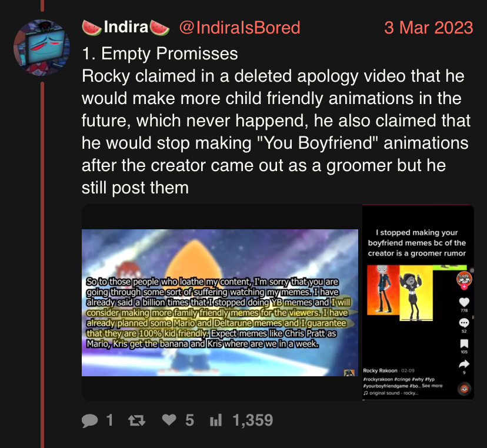487x448 pixels.
Task: Tap the TikTok share arrow icon
Action: pyautogui.click(x=464, y=364)
